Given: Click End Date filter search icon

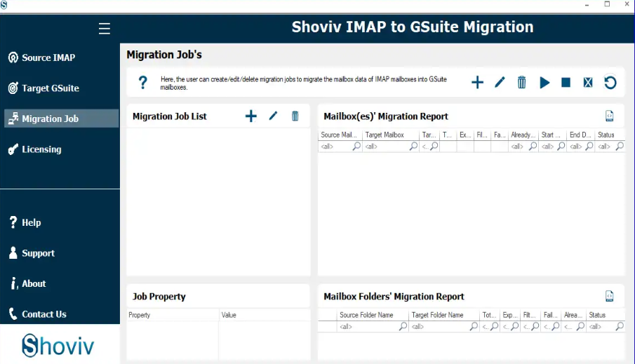Looking at the screenshot, I should (589, 146).
